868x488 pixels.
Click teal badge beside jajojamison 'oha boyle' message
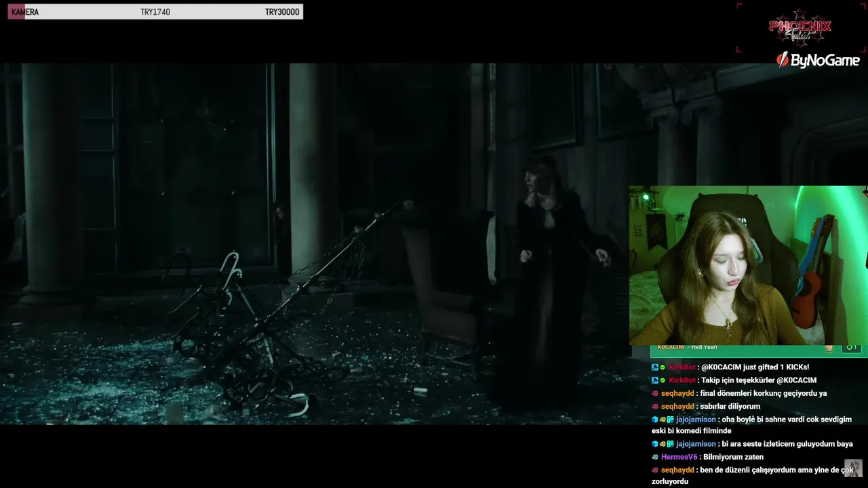670,420
